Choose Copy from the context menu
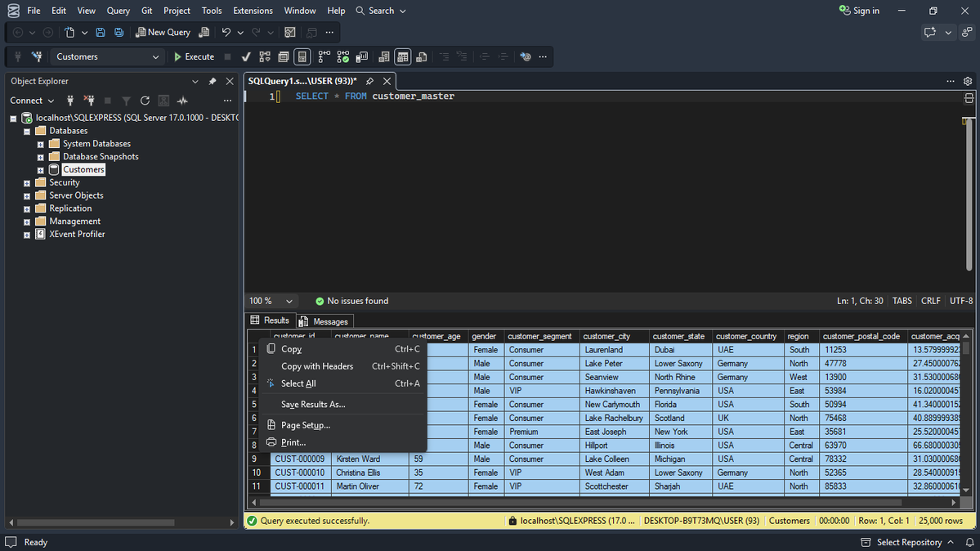 (342, 349)
